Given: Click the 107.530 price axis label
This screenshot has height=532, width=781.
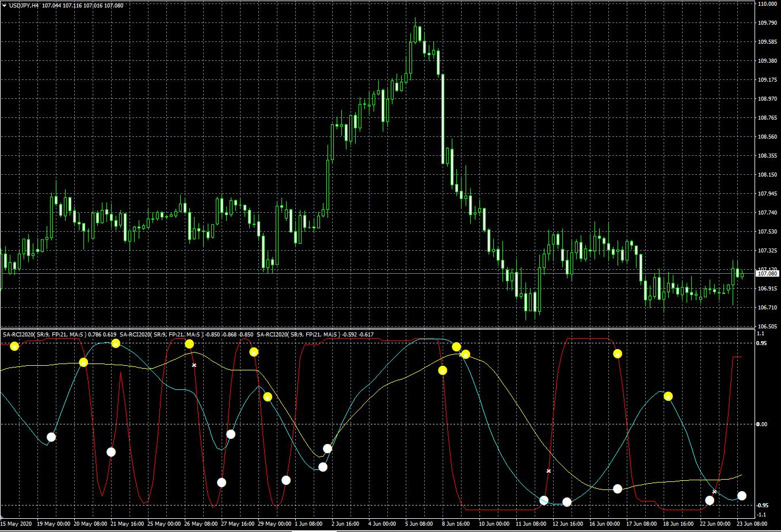Looking at the screenshot, I should [767, 232].
